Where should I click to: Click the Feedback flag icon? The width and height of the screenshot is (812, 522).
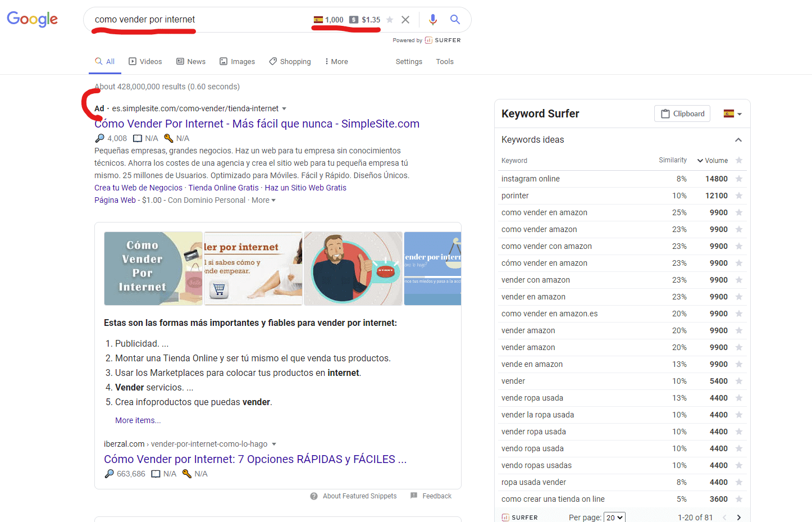pos(414,496)
